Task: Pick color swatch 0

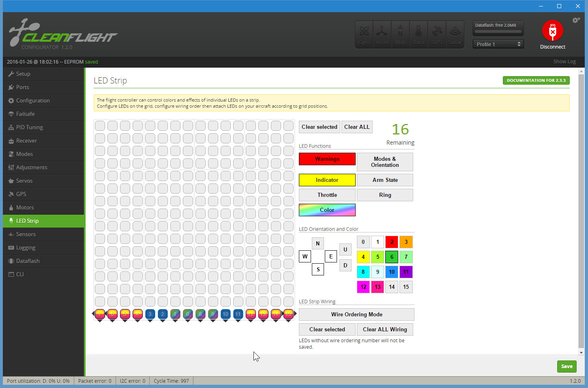Action: click(x=363, y=242)
